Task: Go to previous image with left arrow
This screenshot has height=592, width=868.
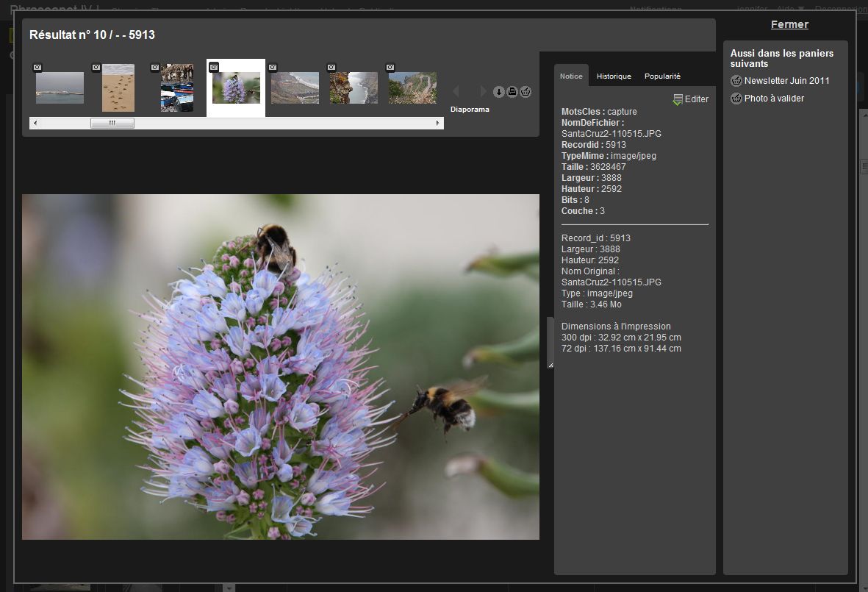Action: 456,91
